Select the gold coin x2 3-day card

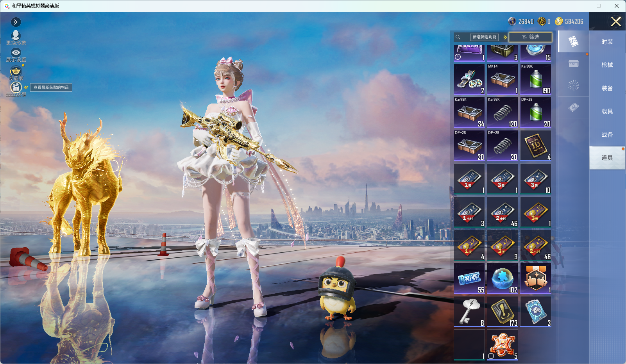(503, 245)
